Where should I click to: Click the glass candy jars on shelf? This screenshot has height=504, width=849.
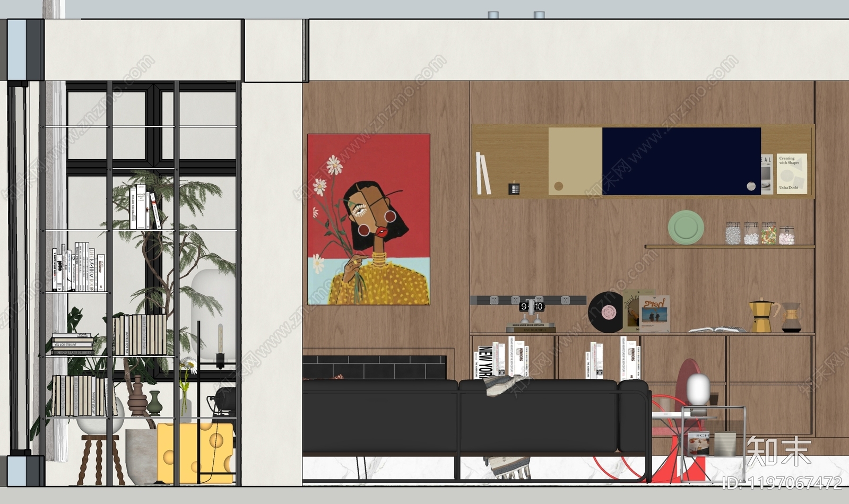coord(759,233)
